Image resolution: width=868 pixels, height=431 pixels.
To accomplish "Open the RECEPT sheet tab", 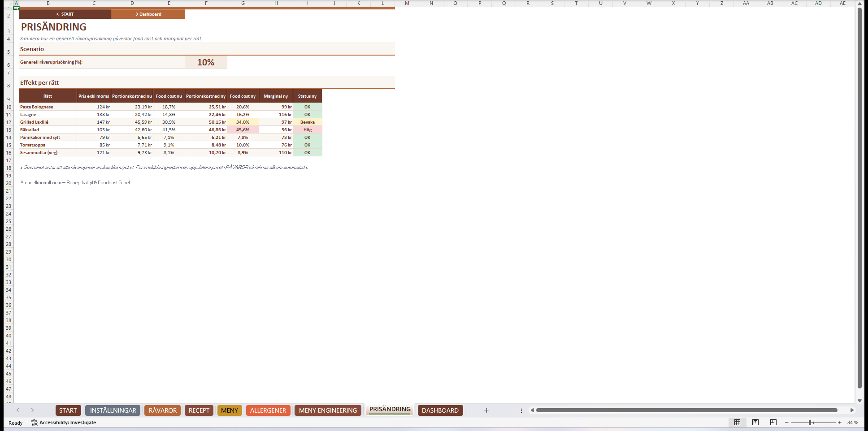I will click(199, 410).
